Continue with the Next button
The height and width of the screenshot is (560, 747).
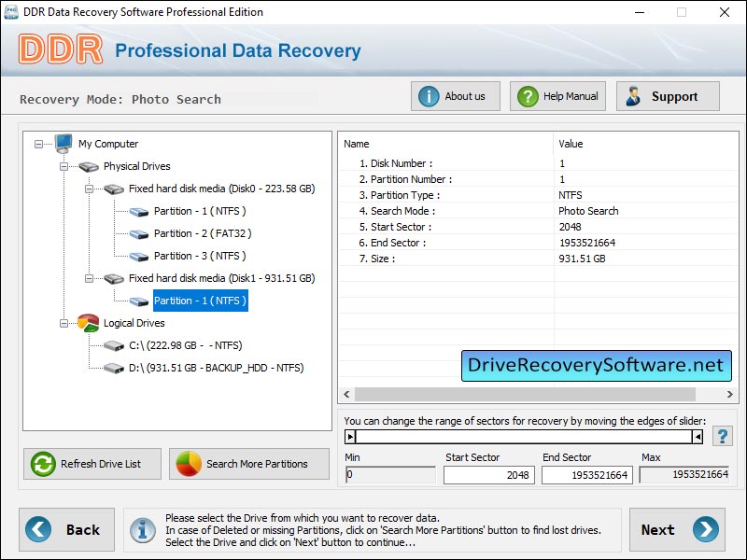pyautogui.click(x=677, y=529)
